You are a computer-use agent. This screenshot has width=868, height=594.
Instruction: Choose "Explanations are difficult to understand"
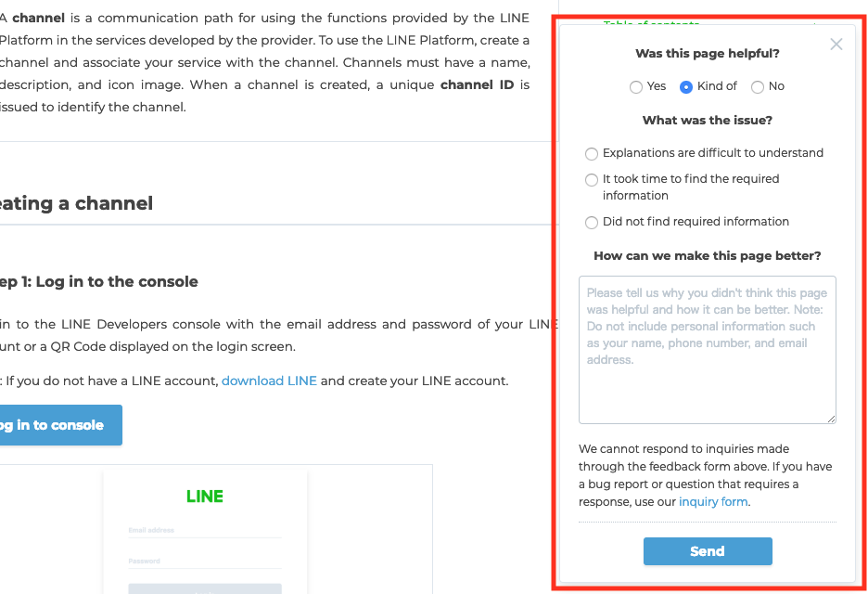pos(592,153)
